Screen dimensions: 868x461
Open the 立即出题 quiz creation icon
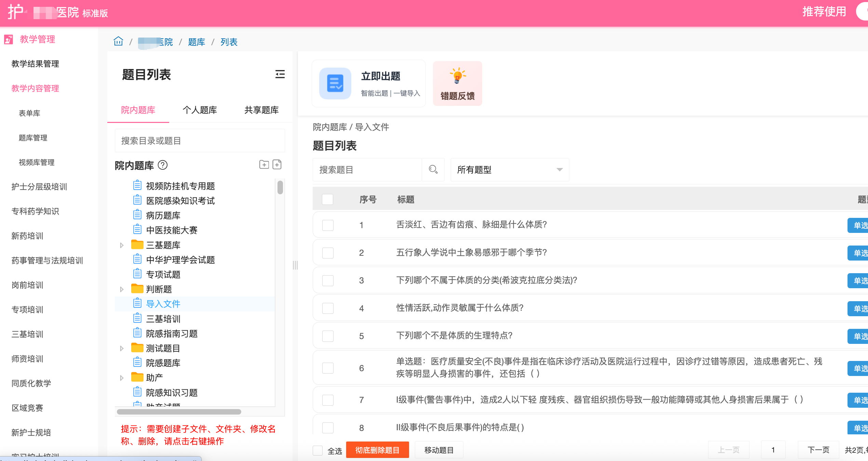(x=335, y=84)
